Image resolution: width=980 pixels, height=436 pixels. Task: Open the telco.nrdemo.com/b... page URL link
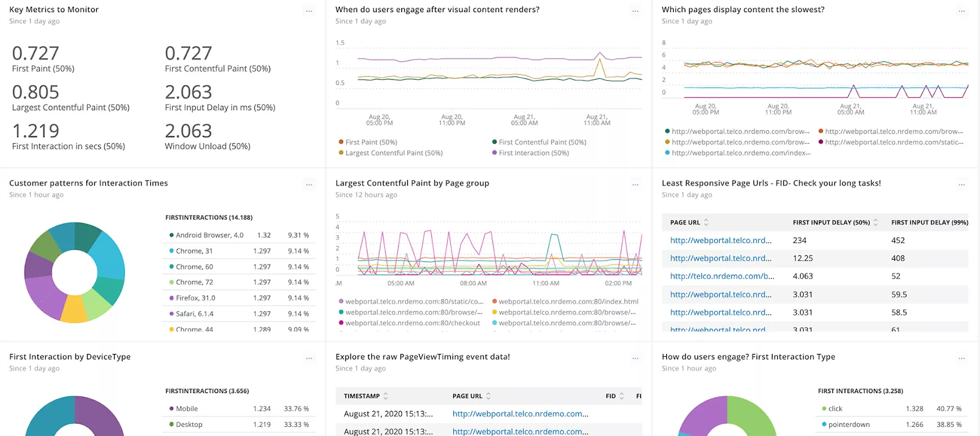[722, 276]
